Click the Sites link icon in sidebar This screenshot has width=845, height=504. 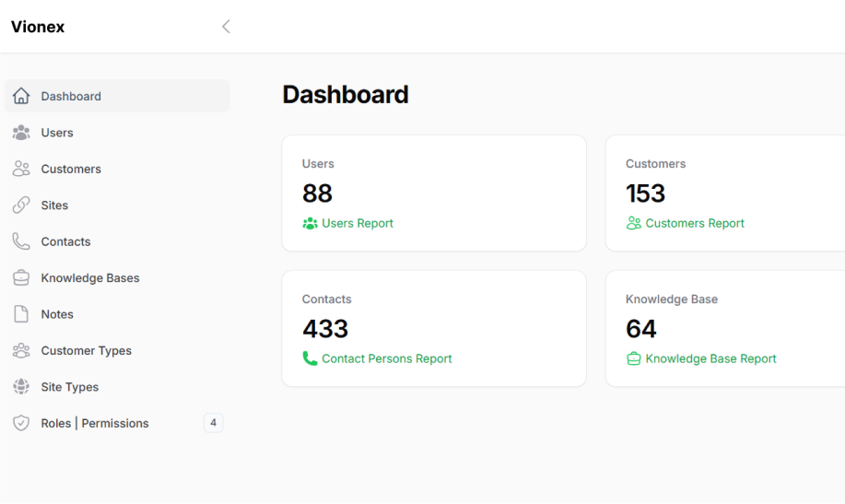21,205
